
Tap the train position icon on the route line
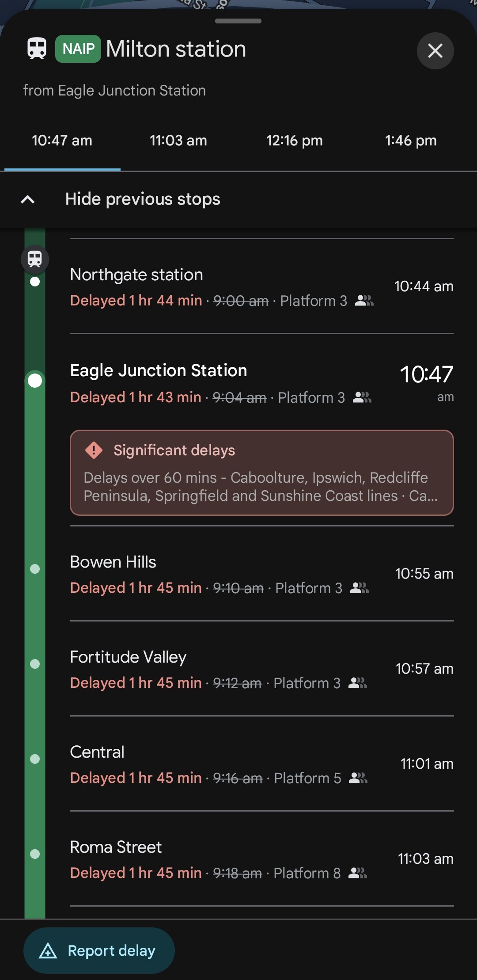(x=35, y=259)
